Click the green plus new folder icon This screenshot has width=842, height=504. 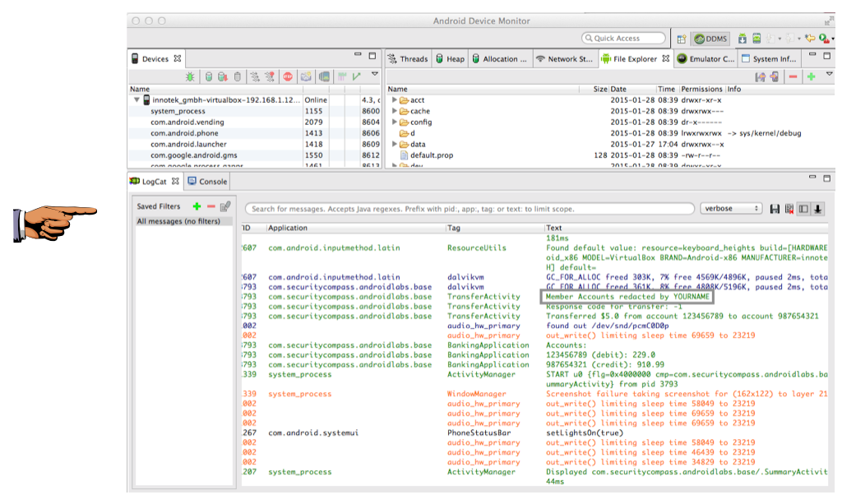coord(811,76)
